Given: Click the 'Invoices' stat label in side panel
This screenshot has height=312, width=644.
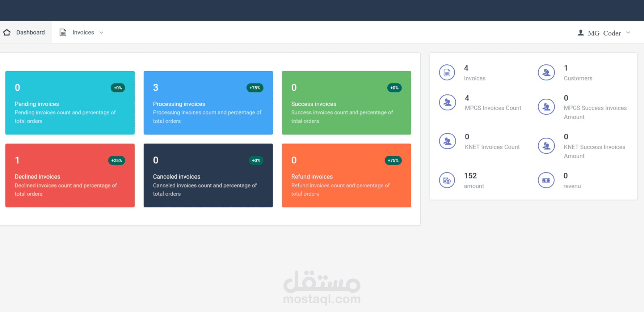Looking at the screenshot, I should point(475,78).
